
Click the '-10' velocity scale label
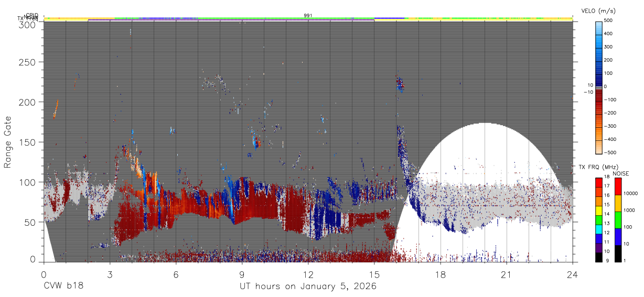pyautogui.click(x=588, y=92)
